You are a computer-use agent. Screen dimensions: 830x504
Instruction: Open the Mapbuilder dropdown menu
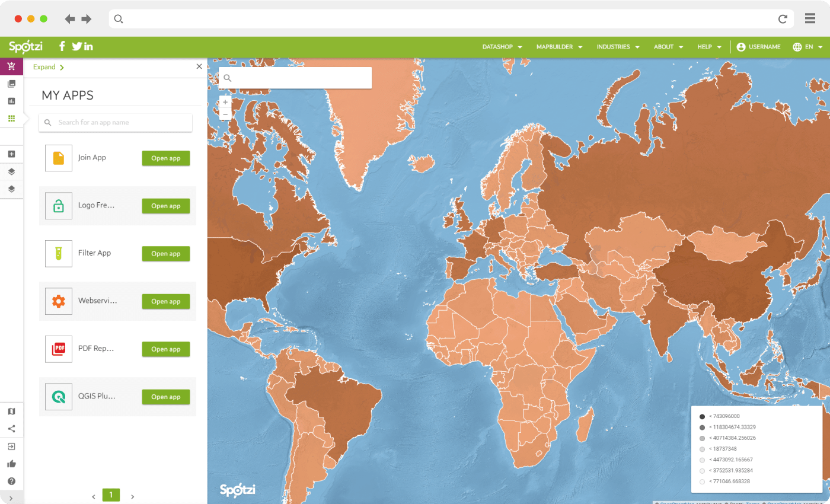[x=560, y=47]
